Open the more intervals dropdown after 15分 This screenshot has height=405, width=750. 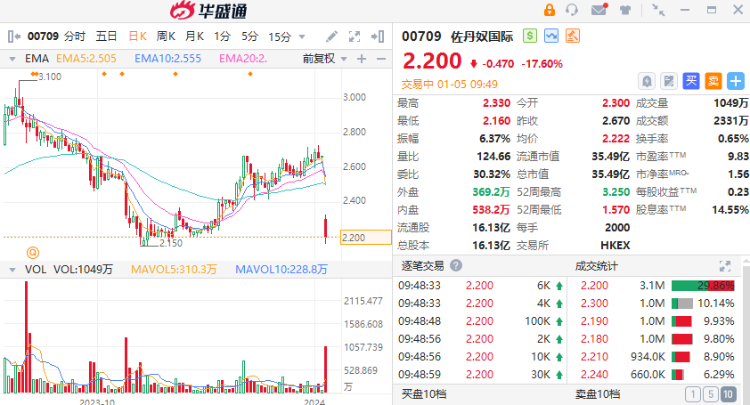click(x=302, y=37)
